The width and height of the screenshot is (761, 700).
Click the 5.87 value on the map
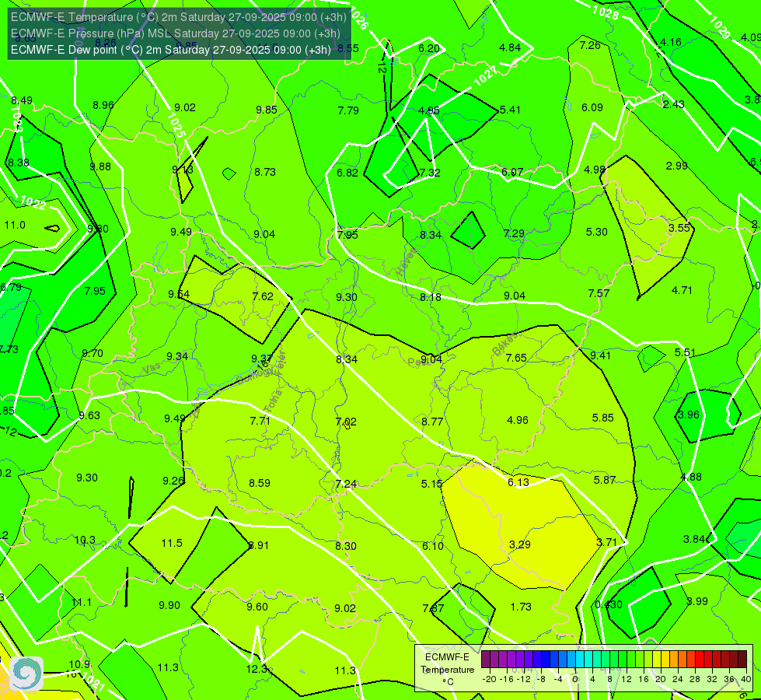click(605, 480)
